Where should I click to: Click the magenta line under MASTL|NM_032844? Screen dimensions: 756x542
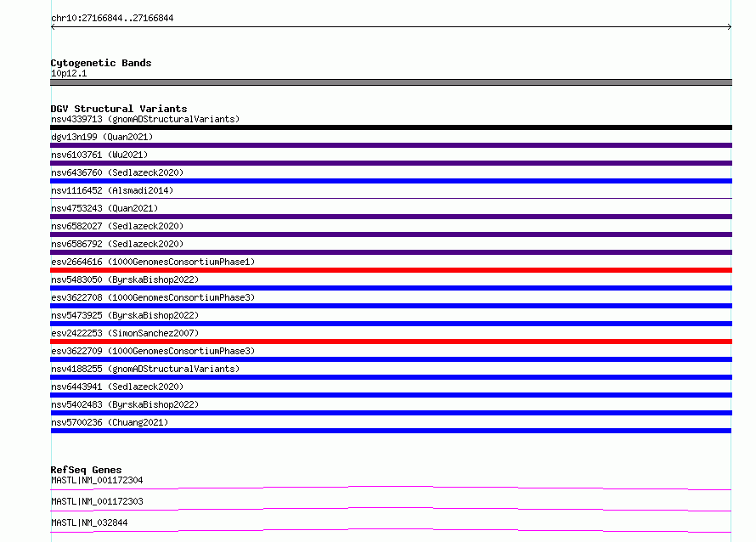[x=391, y=530]
